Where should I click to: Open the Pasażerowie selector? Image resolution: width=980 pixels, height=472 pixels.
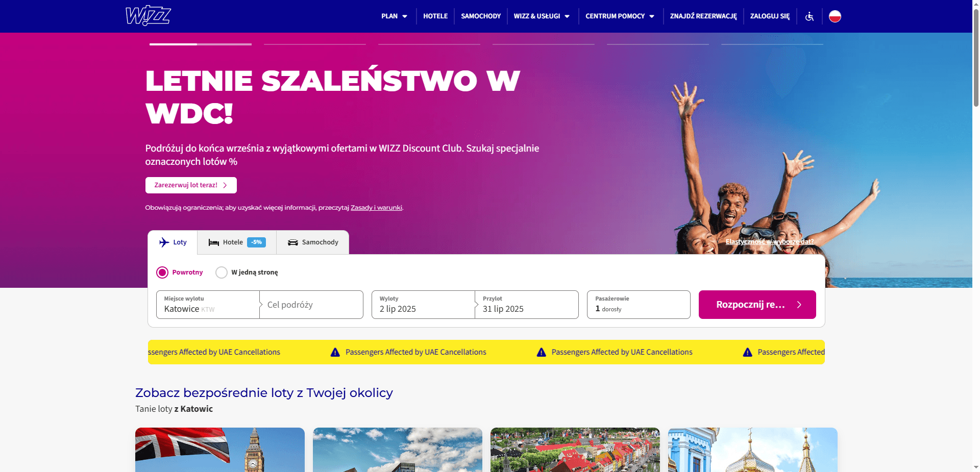click(x=639, y=305)
